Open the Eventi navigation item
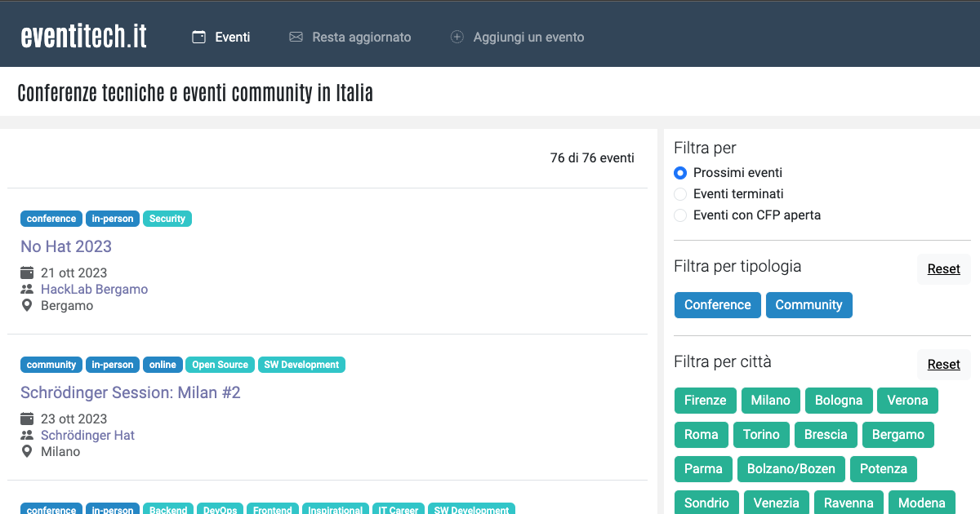 pyautogui.click(x=232, y=37)
